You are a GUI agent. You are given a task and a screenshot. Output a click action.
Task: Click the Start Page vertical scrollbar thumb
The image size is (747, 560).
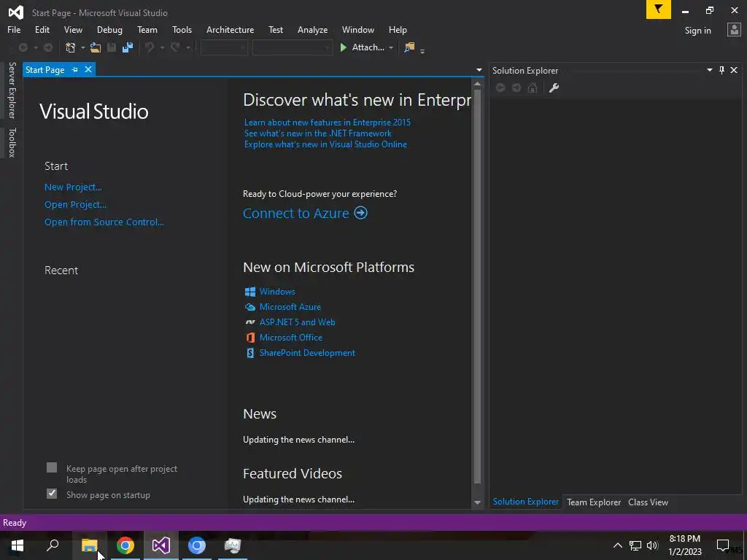click(x=477, y=286)
